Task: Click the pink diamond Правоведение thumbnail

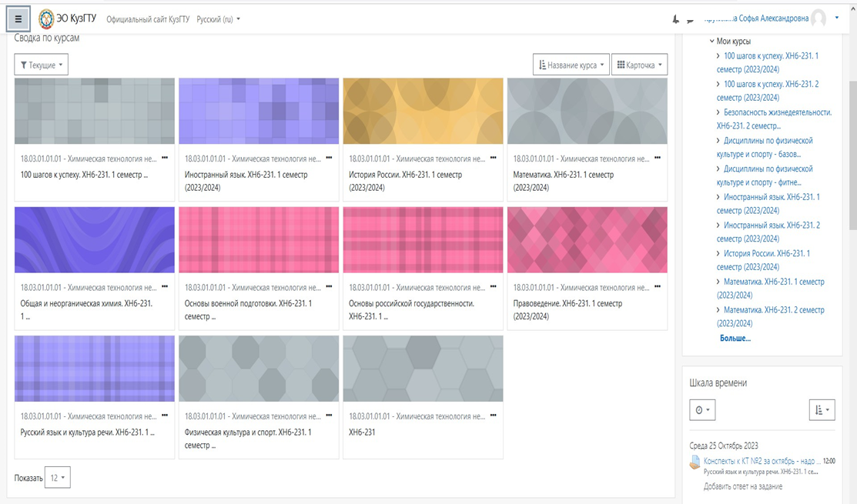Action: pos(587,240)
